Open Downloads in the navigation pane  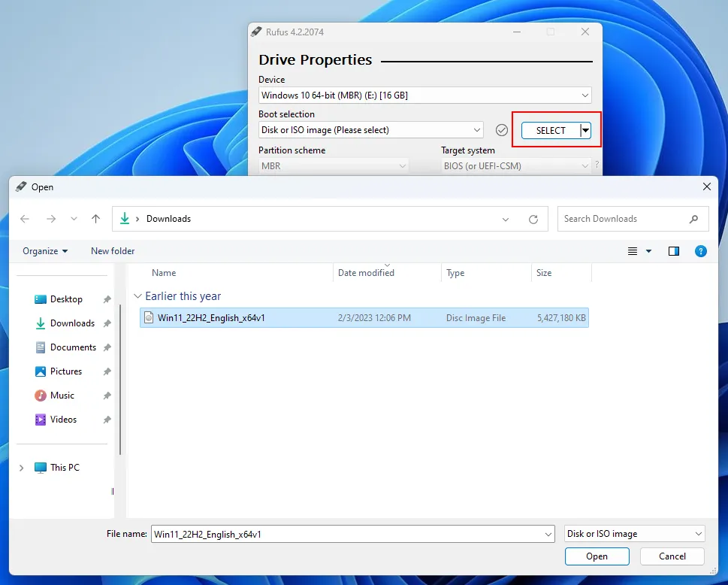72,323
